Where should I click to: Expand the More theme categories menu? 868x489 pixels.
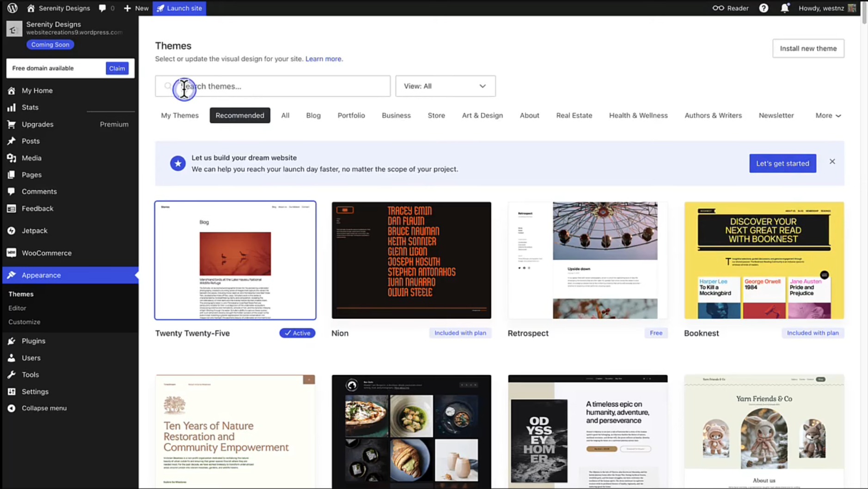click(x=828, y=115)
